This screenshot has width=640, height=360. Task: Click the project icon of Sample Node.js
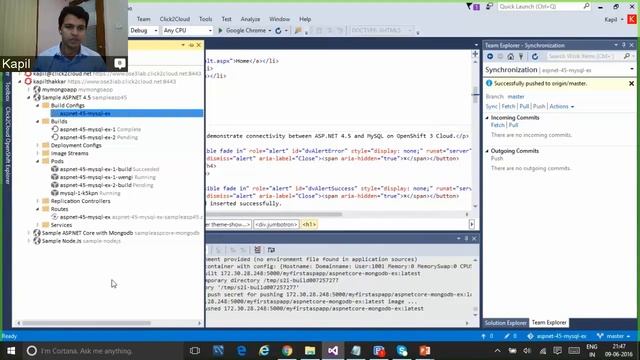click(x=37, y=241)
